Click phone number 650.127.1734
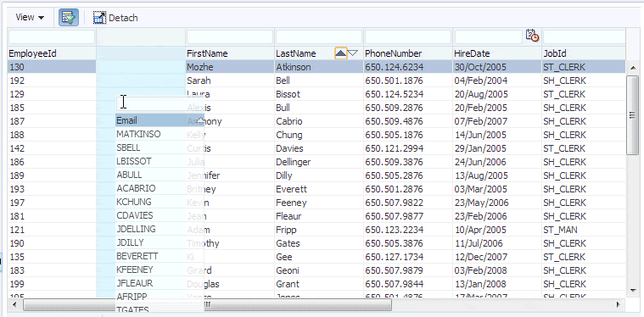The height and width of the screenshot is (317, 644). tap(395, 256)
